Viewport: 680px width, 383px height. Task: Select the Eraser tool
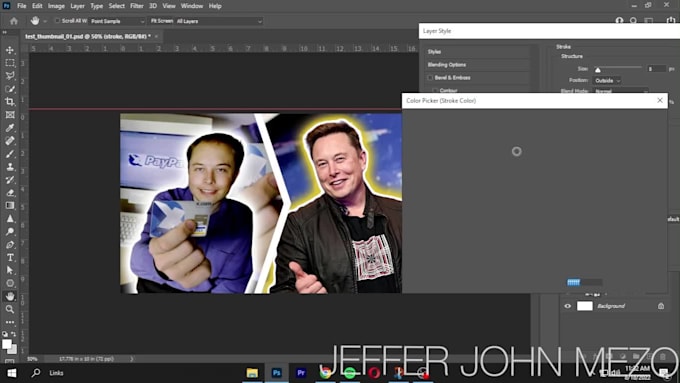point(10,193)
